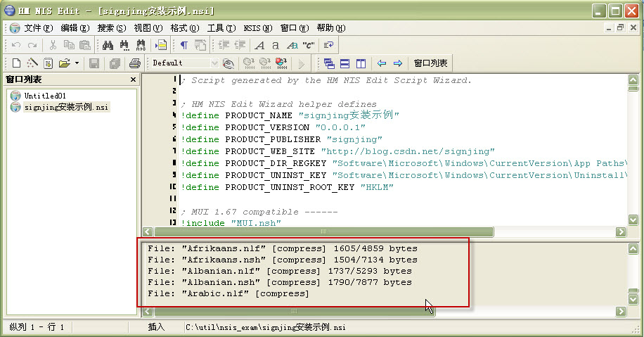Click the Unindent block icon
Viewport: 644px width, 337px height.
coord(240,45)
